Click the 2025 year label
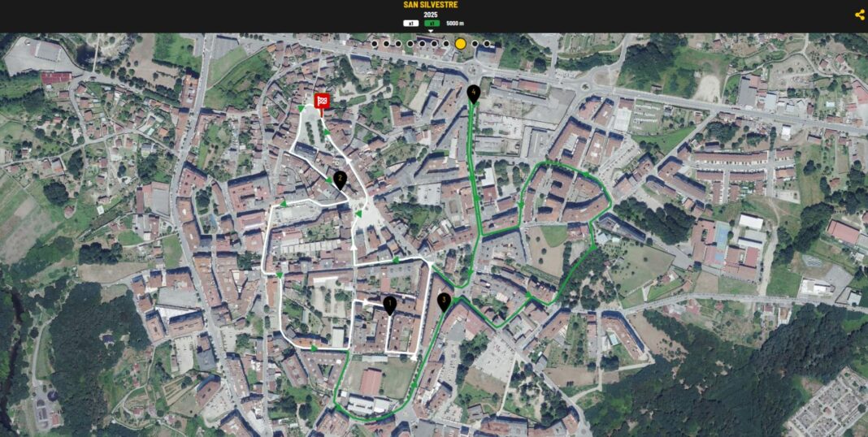The height and width of the screenshot is (437, 868). 430,15
